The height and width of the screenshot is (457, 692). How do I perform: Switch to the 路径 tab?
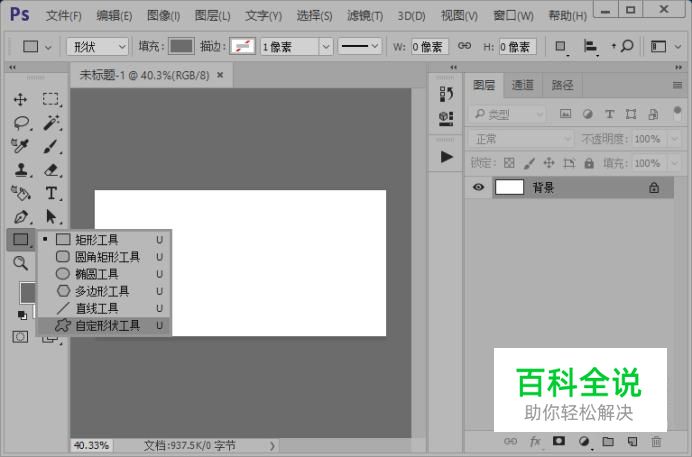tap(562, 85)
